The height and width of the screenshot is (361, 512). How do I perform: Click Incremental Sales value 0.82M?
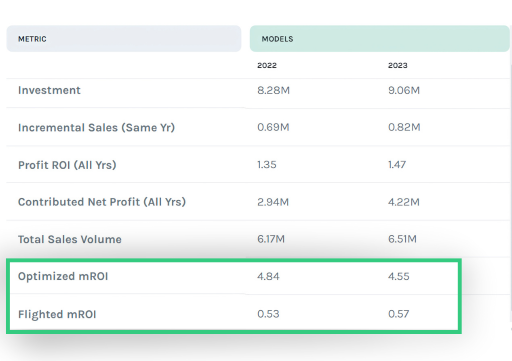(404, 127)
